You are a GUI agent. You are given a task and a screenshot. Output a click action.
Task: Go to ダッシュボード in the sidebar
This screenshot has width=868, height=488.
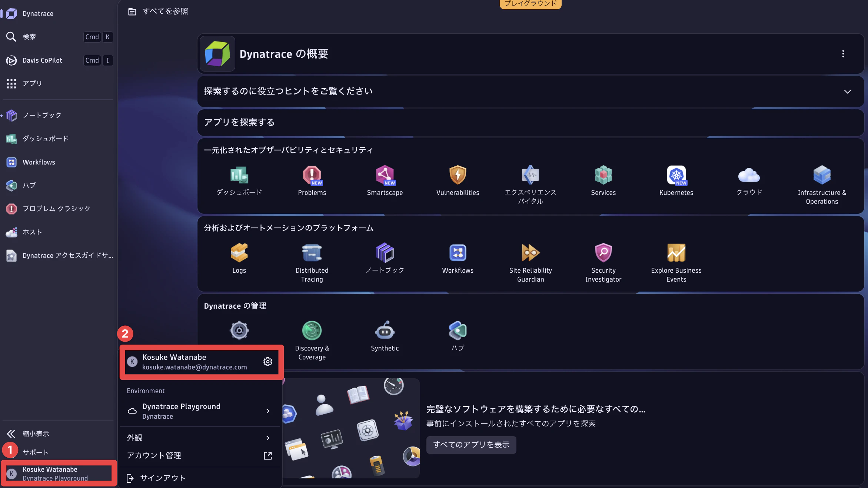(58, 139)
